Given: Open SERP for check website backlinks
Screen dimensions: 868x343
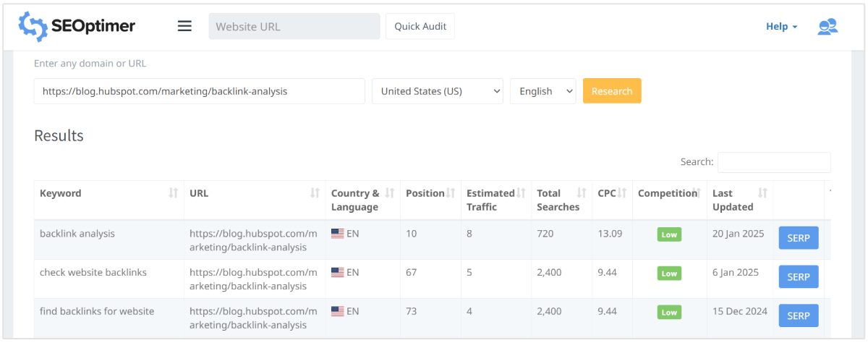Looking at the screenshot, I should pos(798,277).
